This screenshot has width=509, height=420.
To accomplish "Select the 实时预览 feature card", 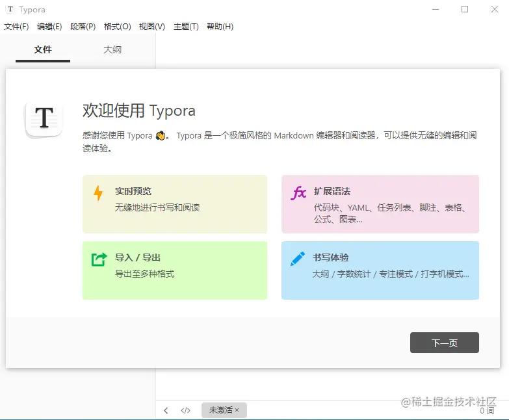I will coord(175,204).
